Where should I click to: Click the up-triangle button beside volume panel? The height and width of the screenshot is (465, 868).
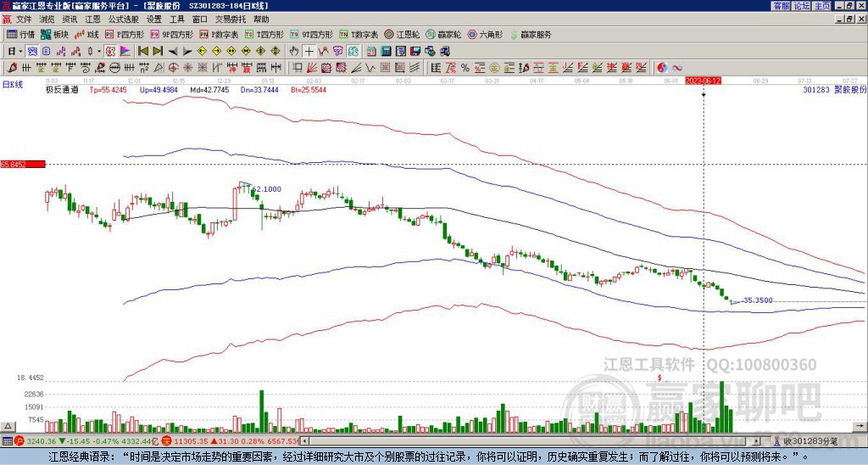tap(8, 426)
